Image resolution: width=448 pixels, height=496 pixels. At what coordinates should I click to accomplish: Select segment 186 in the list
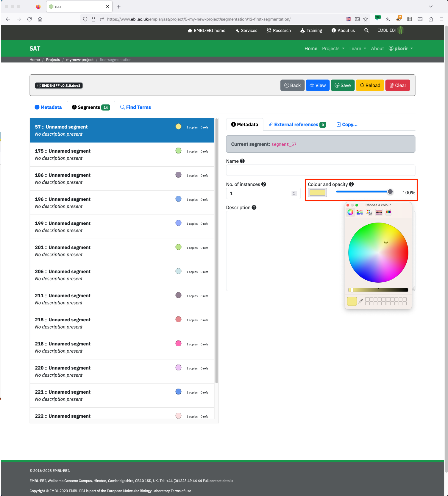click(122, 179)
